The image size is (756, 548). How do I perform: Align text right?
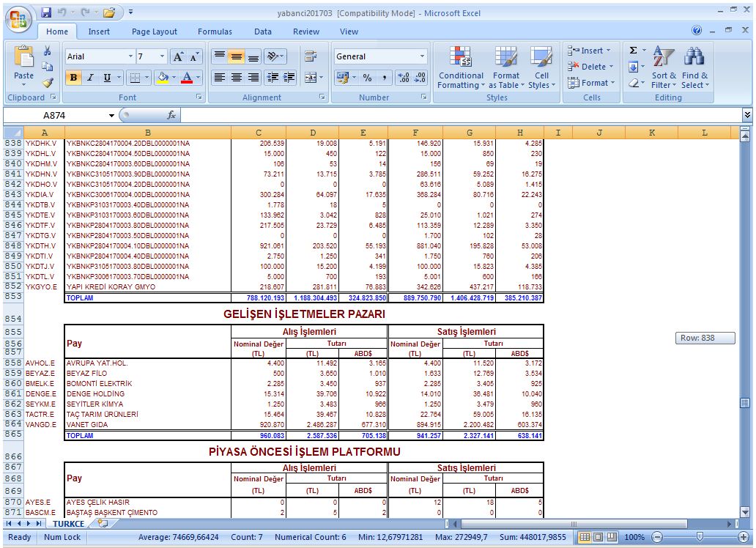pos(253,77)
